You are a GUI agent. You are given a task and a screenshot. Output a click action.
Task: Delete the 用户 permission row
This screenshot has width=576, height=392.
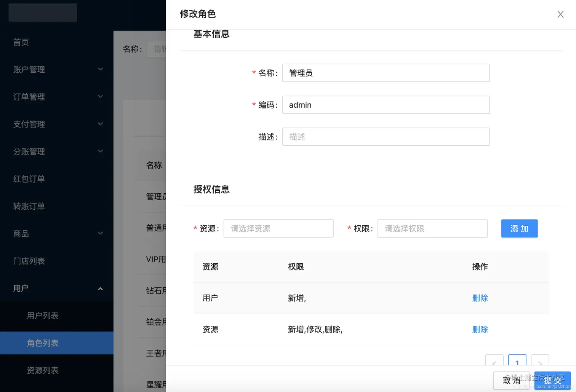[480, 298]
